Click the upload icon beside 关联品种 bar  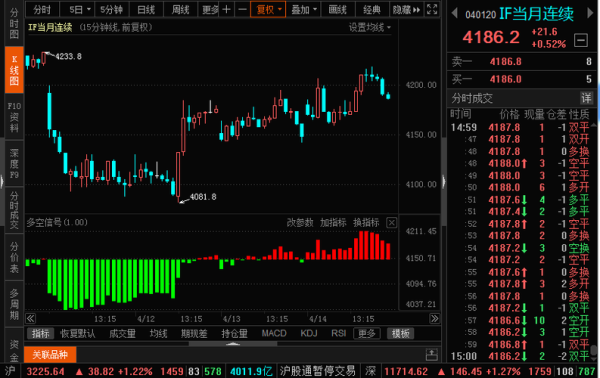click(x=432, y=355)
